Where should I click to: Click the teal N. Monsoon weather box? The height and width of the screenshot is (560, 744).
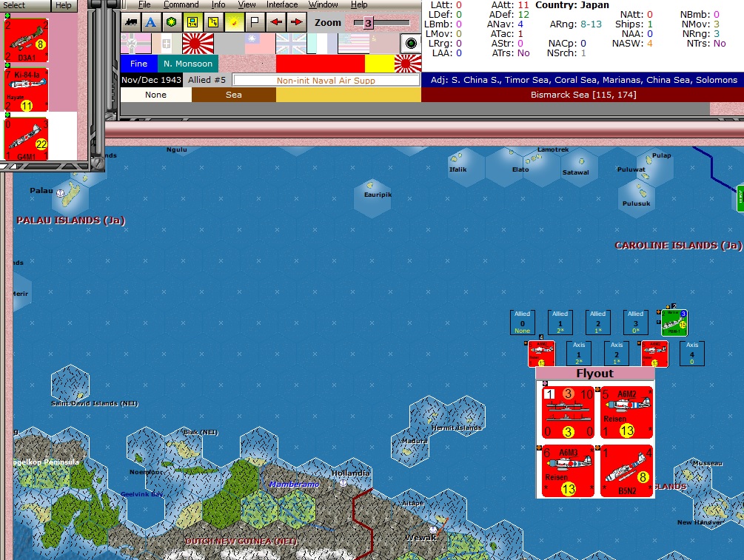188,64
